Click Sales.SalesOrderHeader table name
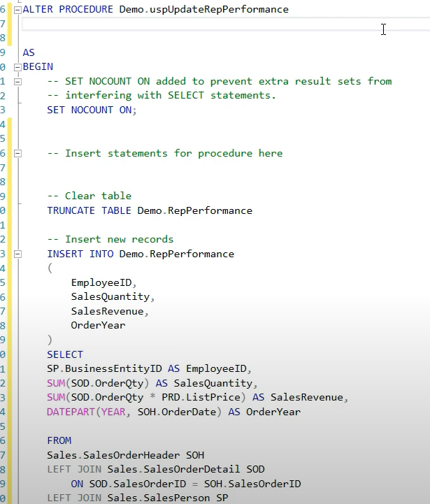 [113, 455]
